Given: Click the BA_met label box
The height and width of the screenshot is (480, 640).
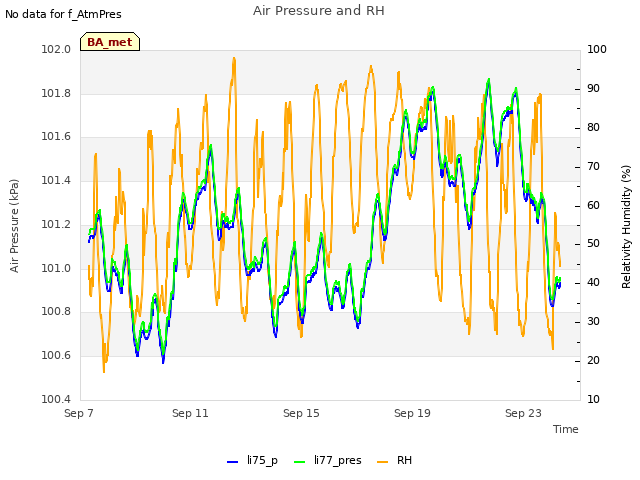Looking at the screenshot, I should coord(110,42).
